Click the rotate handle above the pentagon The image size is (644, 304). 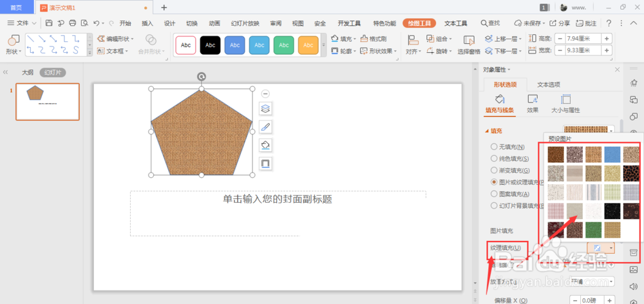point(201,77)
